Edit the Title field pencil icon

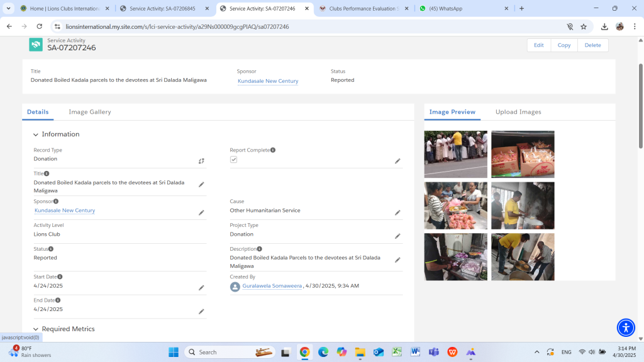[x=201, y=185]
